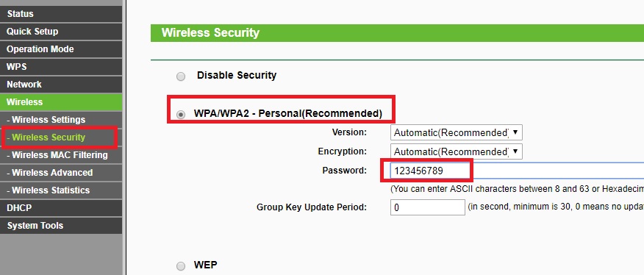The width and height of the screenshot is (644, 275).
Task: Go to Wireless Advanced submenu
Action: (x=61, y=173)
